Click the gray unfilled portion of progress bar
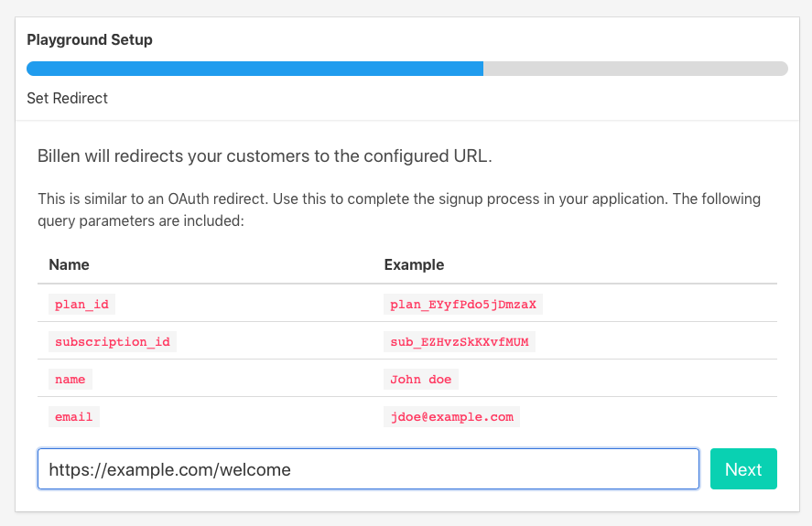812x526 pixels. tap(635, 69)
